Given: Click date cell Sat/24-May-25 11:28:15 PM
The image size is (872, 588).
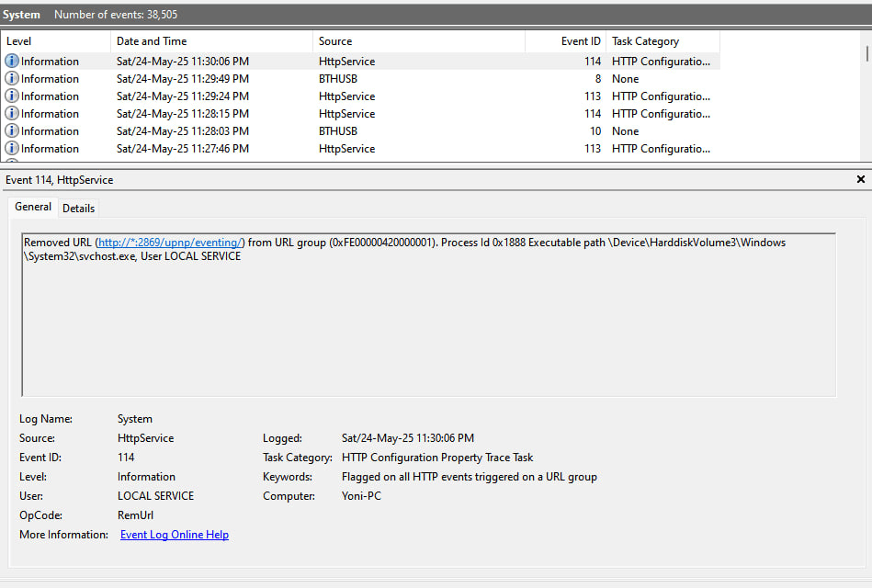Looking at the screenshot, I should (x=183, y=114).
